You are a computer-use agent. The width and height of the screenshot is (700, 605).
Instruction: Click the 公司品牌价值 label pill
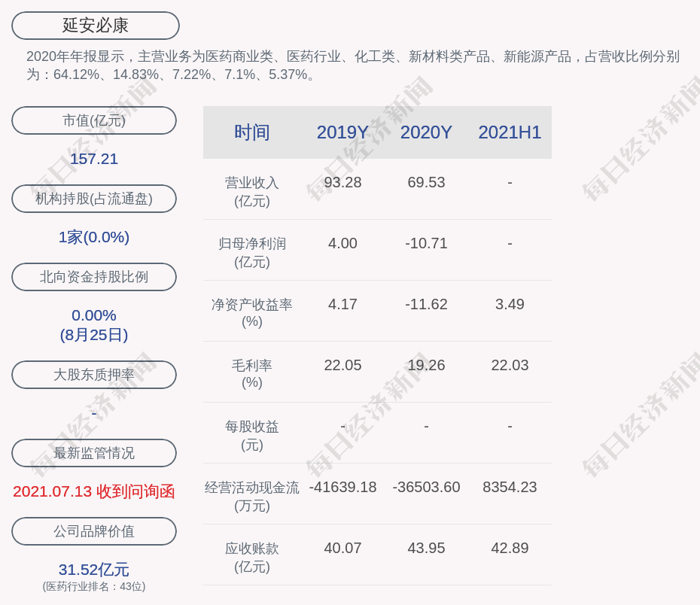point(94,531)
